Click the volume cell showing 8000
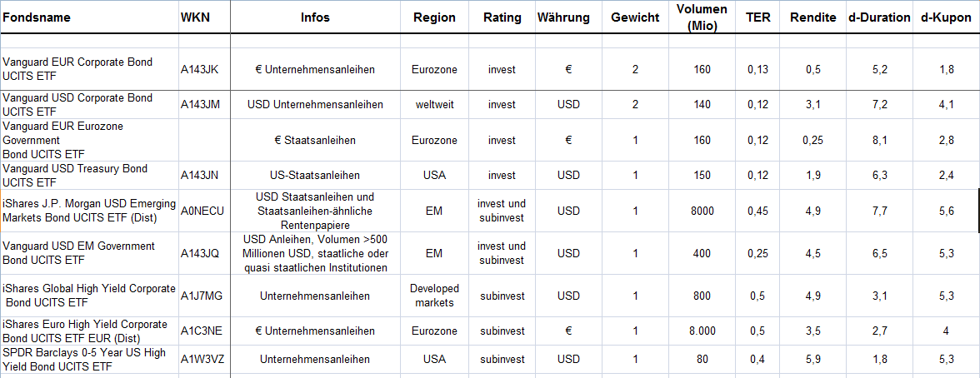 702,211
